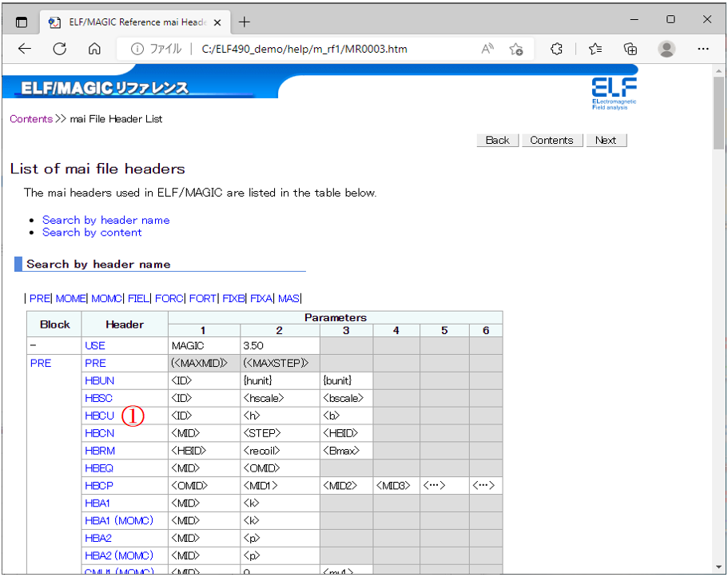
Task: Open the FIXB block anchor link
Action: coord(233,298)
